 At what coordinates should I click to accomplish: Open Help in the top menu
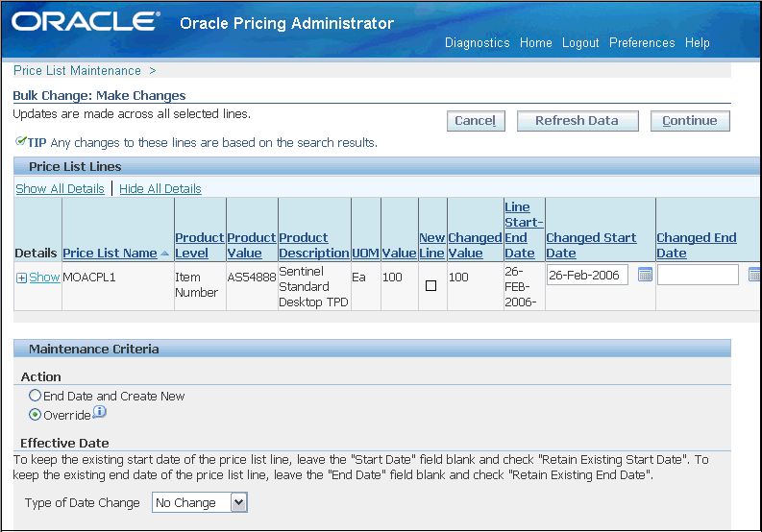[x=698, y=43]
